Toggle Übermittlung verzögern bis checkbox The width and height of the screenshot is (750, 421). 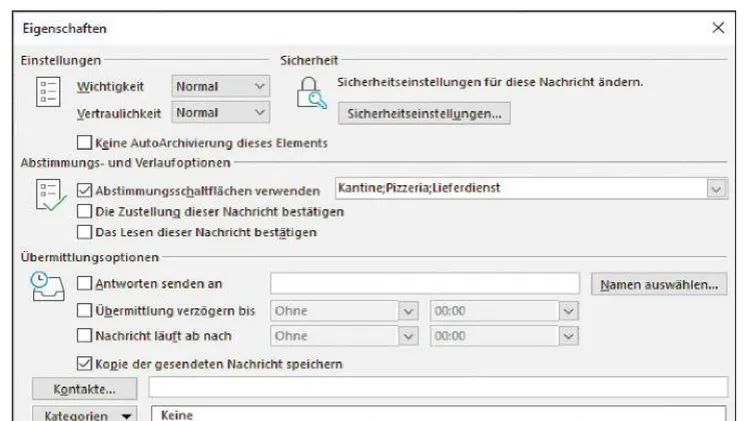tap(84, 310)
